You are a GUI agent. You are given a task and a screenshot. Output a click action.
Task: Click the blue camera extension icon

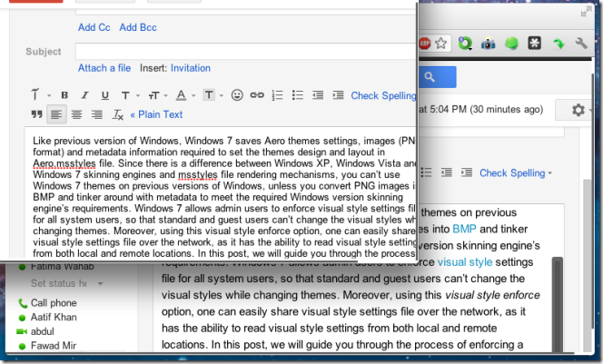(488, 44)
